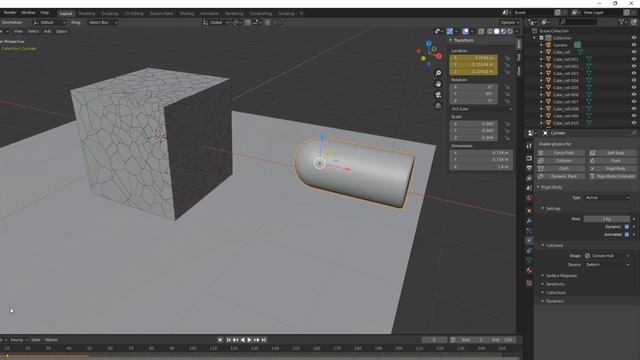Click the outliner filter funnel icon
Image resolution: width=640 pixels, height=360 pixels.
[x=621, y=22]
